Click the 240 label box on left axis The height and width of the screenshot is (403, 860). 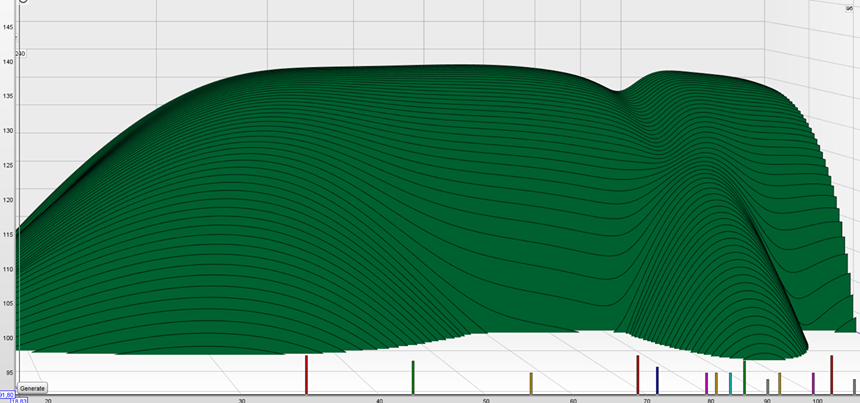coord(20,54)
